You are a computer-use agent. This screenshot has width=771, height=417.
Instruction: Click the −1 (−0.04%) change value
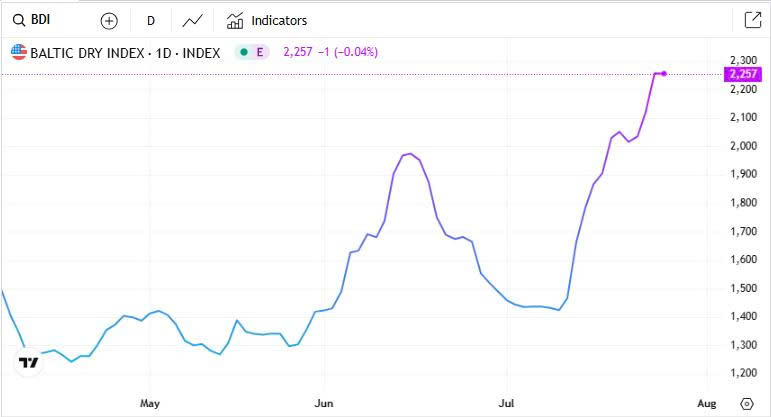(348, 52)
